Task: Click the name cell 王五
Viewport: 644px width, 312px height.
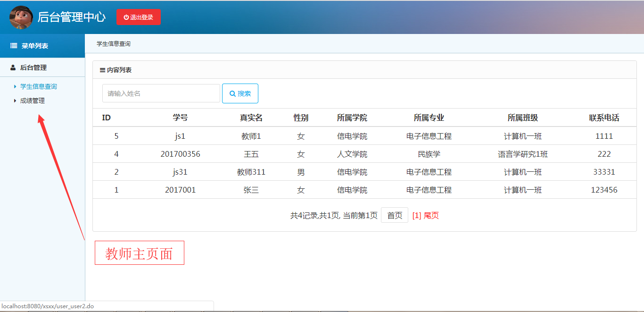Action: 251,154
